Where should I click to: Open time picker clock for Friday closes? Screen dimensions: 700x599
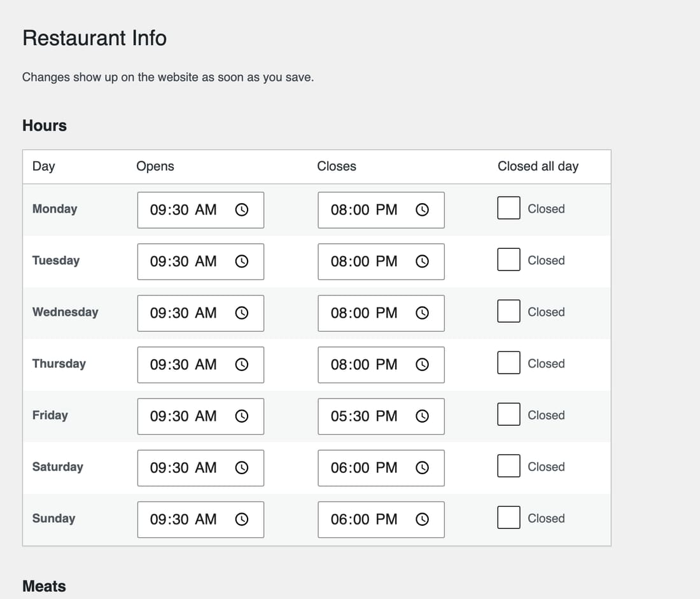click(422, 416)
